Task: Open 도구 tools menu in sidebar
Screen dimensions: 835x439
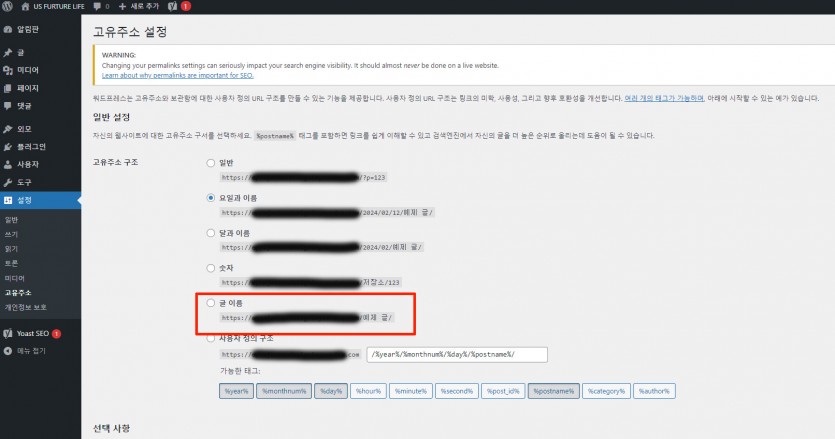Action: pos(24,182)
